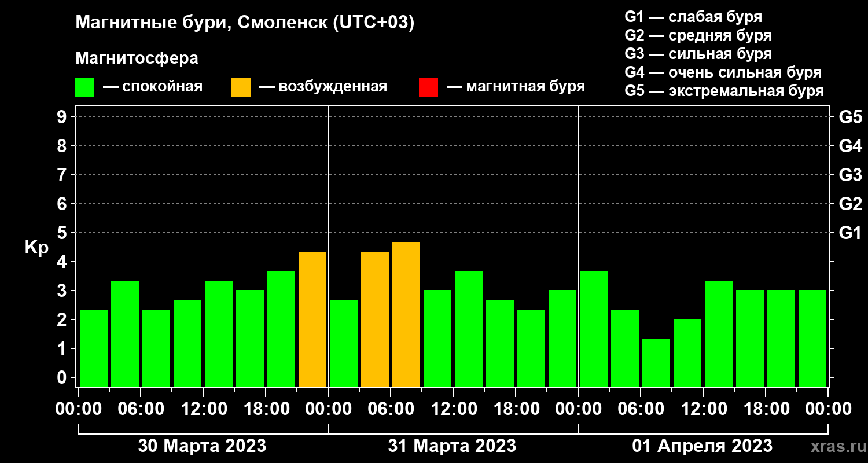The image size is (868, 463).
Task: Click the green bar at 18:00 on 30 March
Action: pyautogui.click(x=281, y=329)
